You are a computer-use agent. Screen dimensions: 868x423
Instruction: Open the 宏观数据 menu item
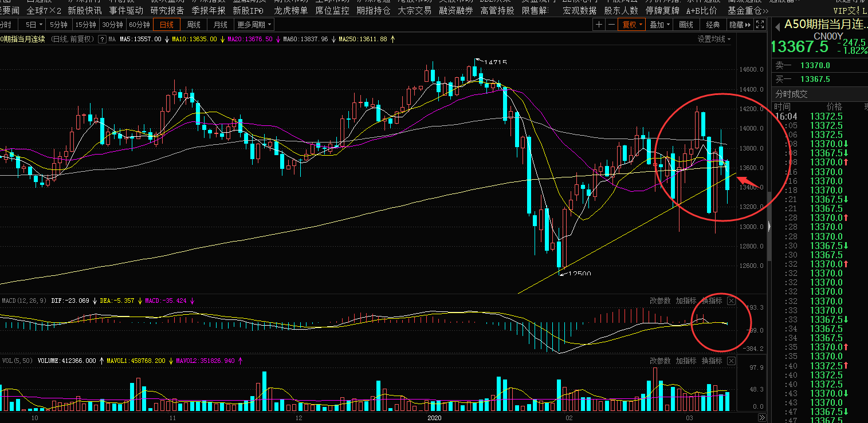580,10
